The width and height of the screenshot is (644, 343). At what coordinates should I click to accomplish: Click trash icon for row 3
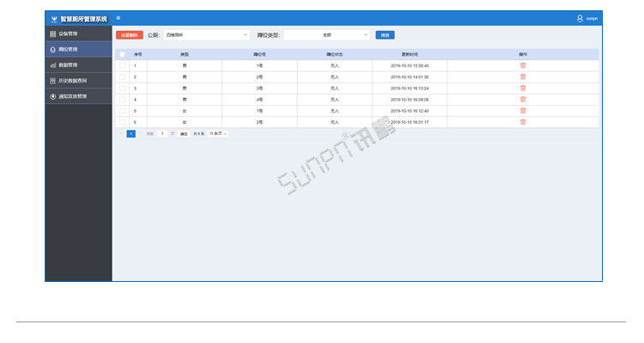point(523,88)
